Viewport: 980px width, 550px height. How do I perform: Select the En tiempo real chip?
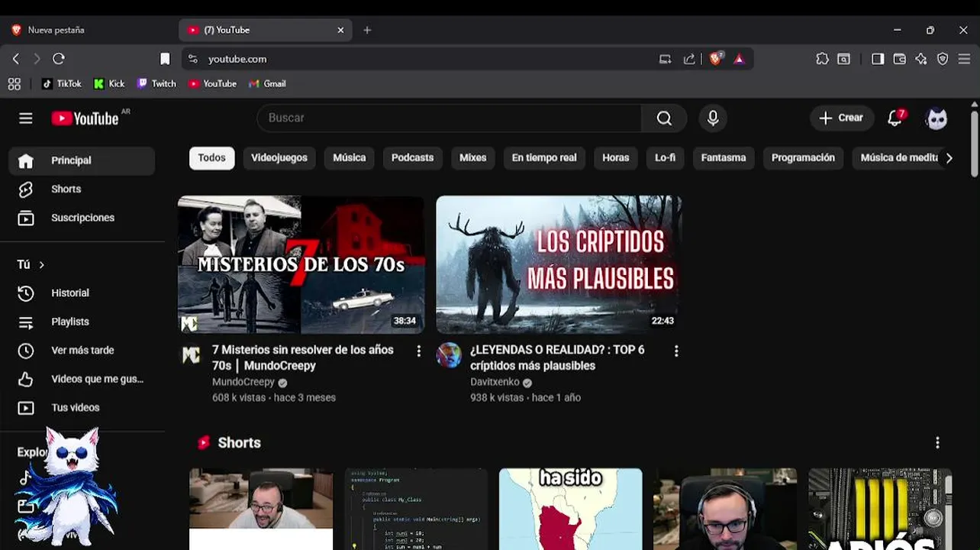click(544, 158)
